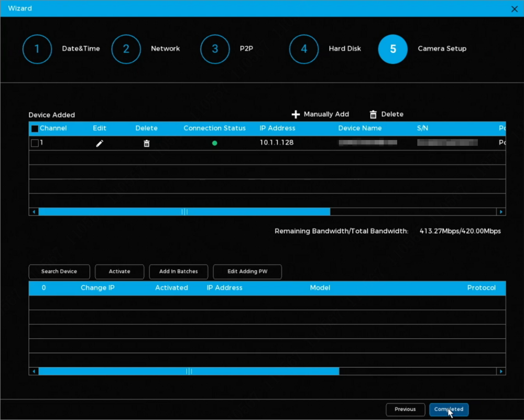Close the Wizard dialog with X

coord(515,9)
